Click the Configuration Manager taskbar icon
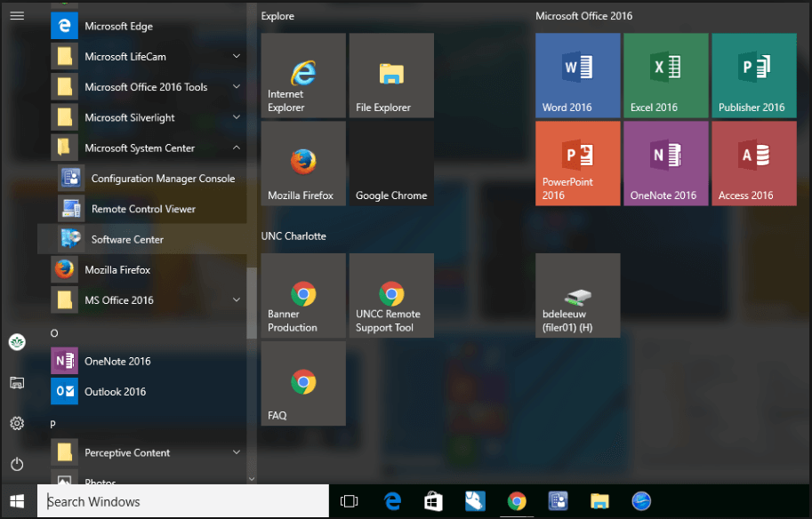812x519 pixels. 559,501
